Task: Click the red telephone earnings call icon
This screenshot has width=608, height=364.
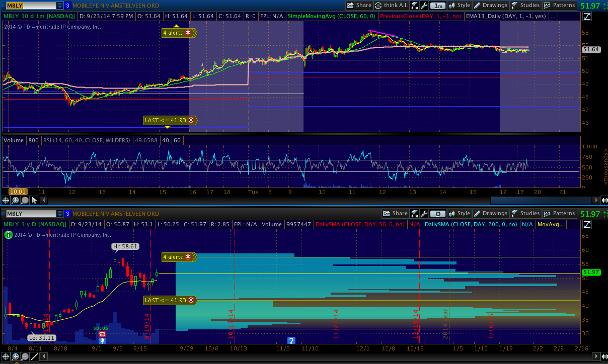Action: pyautogui.click(x=102, y=334)
